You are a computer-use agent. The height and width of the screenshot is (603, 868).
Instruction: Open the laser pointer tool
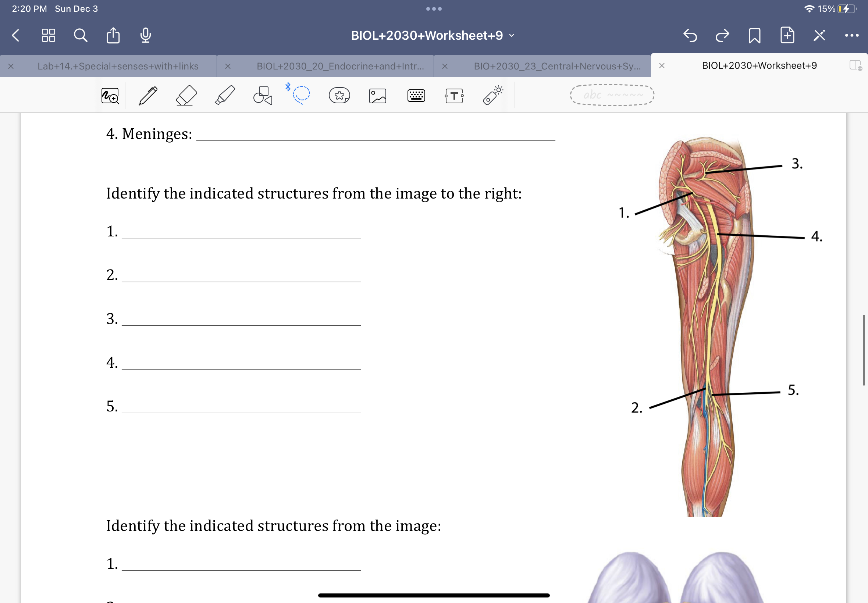pyautogui.click(x=492, y=95)
